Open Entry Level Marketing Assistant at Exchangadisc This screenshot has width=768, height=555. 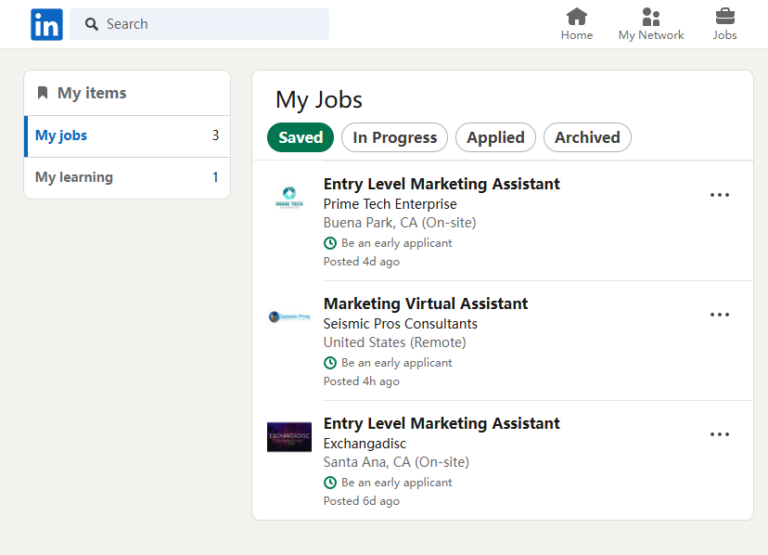(x=441, y=423)
